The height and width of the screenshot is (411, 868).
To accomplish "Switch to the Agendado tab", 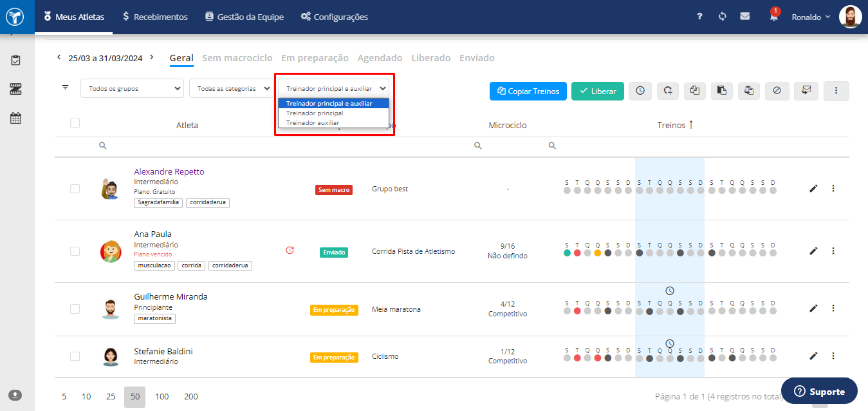I will [380, 58].
